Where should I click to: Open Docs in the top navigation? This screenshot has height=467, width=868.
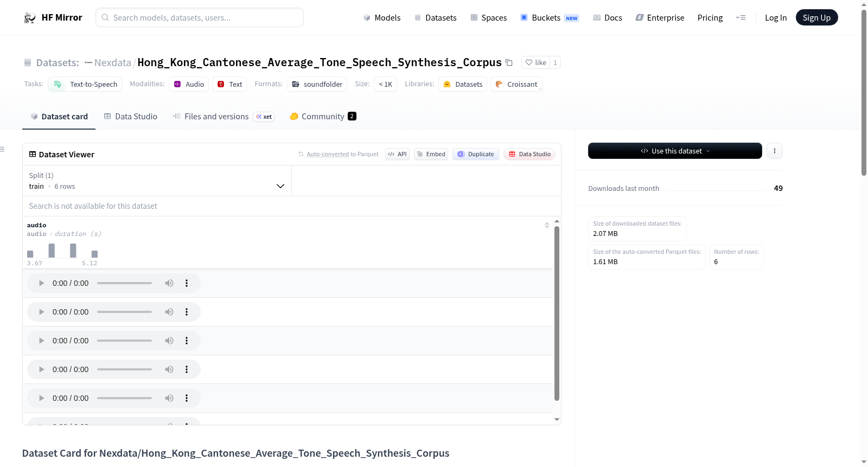608,17
